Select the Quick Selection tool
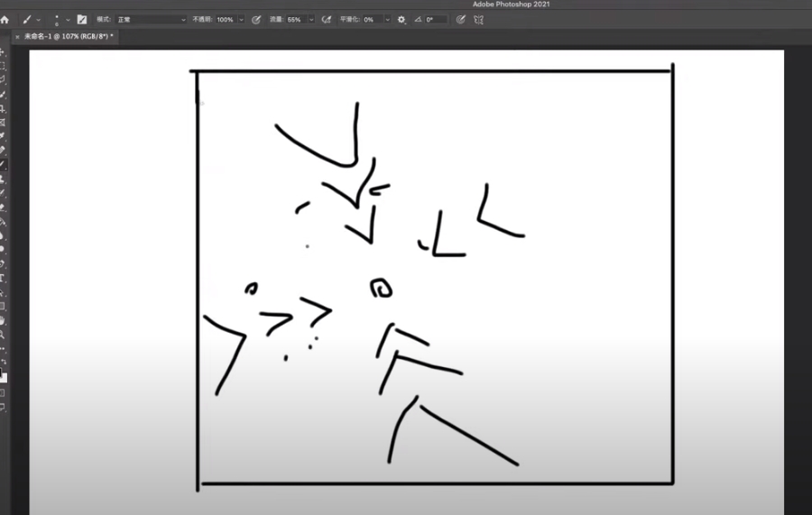Viewport: 812px width, 515px height. [3, 94]
